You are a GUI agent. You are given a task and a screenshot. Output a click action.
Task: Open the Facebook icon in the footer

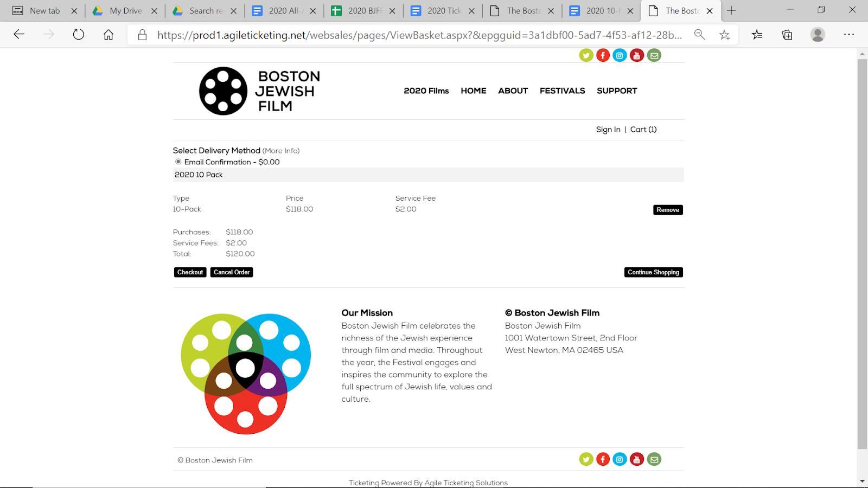pos(603,459)
